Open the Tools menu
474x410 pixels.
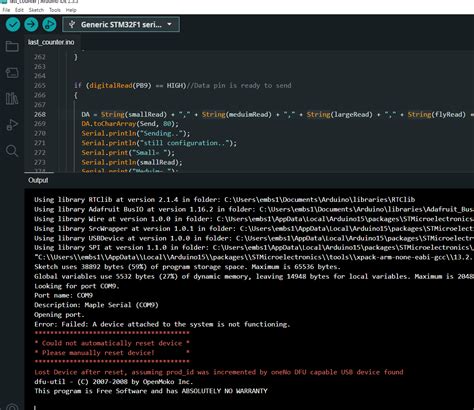point(55,10)
